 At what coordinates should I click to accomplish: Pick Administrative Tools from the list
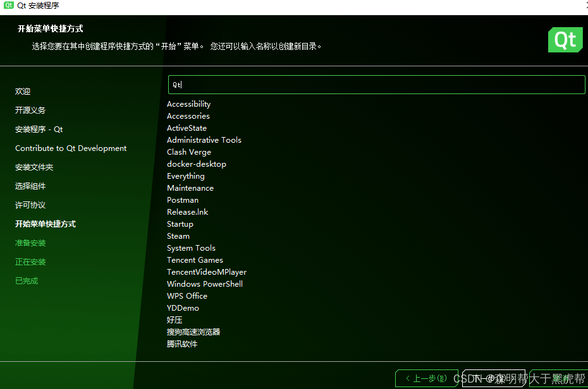pyautogui.click(x=204, y=140)
